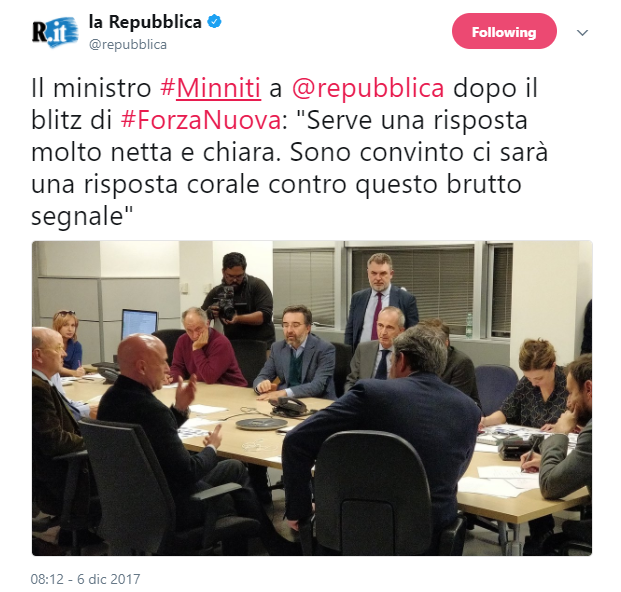The width and height of the screenshot is (621, 592).
Task: Open the #ForzaNuova hashtag
Action: click(200, 120)
